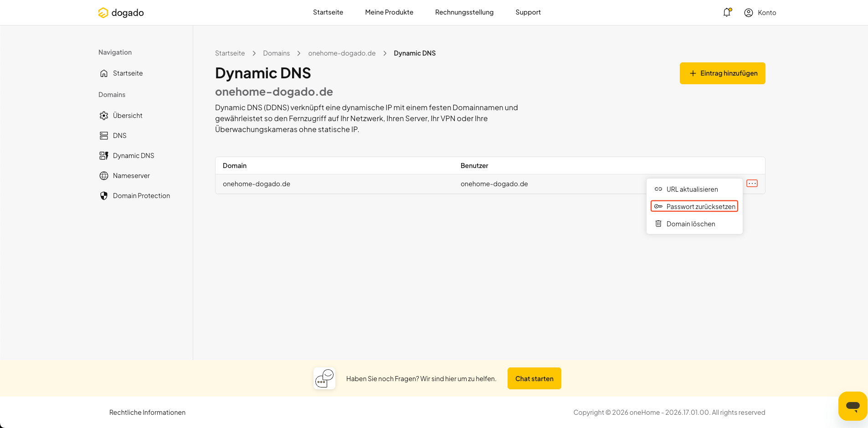Open the Konto account menu
The height and width of the screenshot is (428, 868).
[760, 13]
